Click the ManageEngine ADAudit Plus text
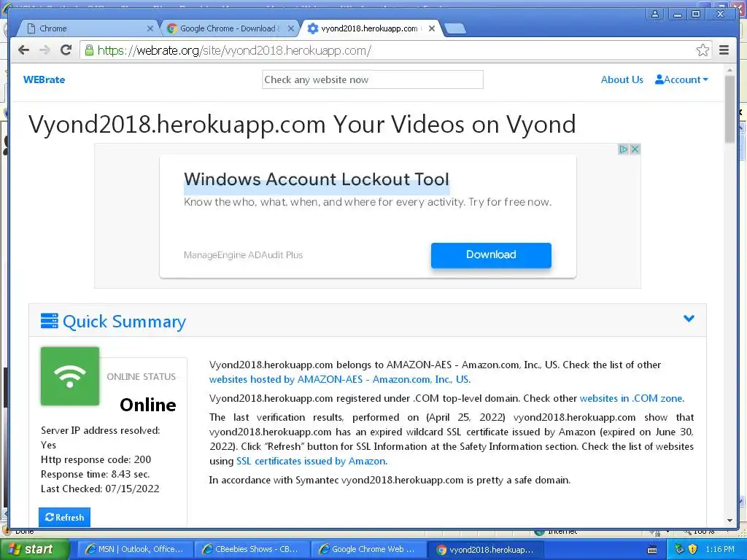Viewport: 747px width, 560px height. [243, 255]
